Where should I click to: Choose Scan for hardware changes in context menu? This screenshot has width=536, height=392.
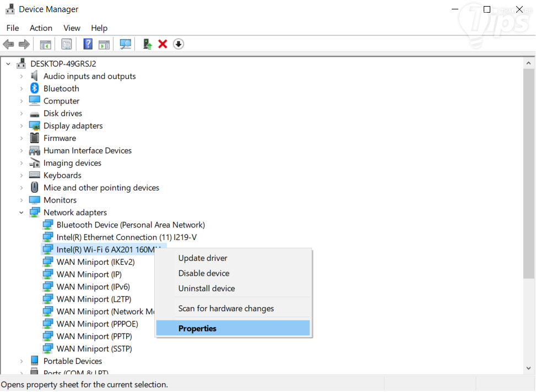(233, 308)
